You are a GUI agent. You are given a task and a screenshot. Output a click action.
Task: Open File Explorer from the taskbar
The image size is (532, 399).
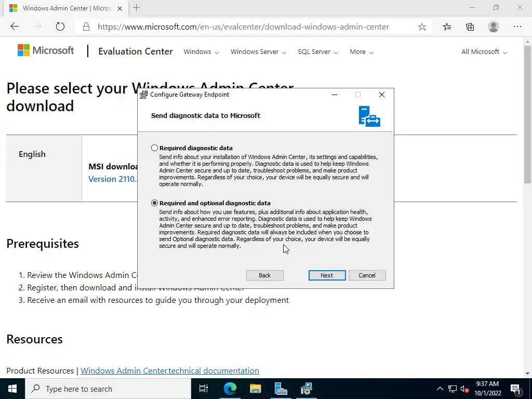[x=256, y=389]
